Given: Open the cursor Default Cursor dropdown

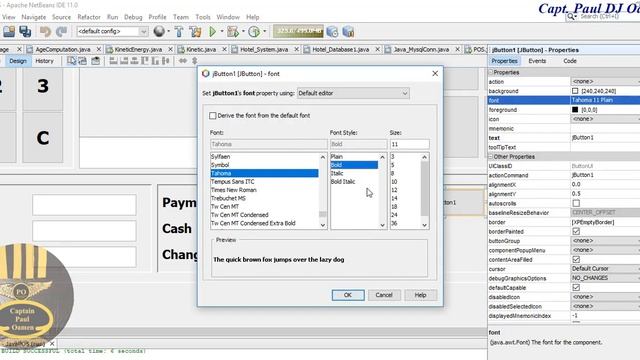Looking at the screenshot, I should click(605, 269).
